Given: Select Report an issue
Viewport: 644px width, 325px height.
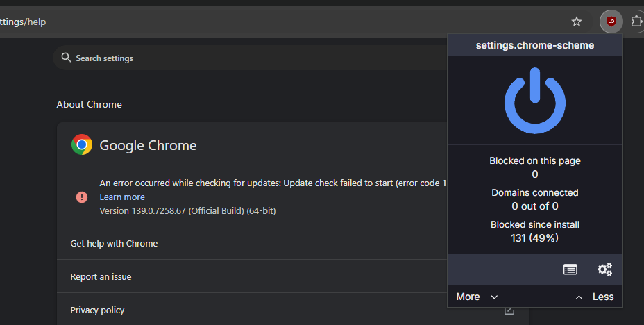Looking at the screenshot, I should pos(101,277).
